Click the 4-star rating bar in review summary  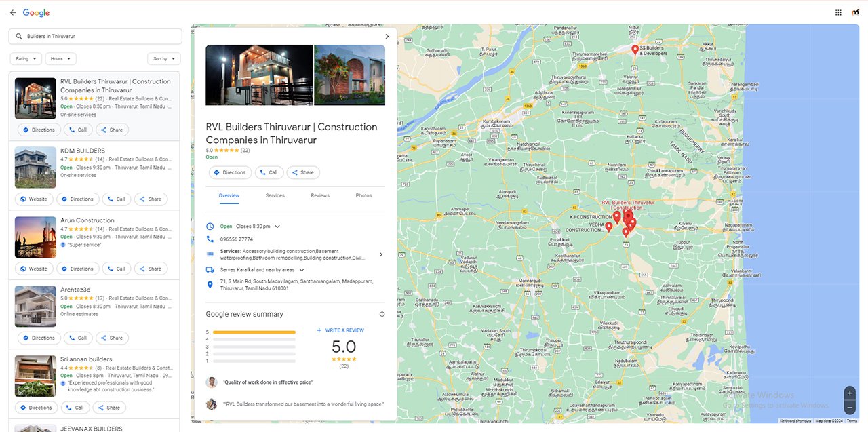[254, 339]
